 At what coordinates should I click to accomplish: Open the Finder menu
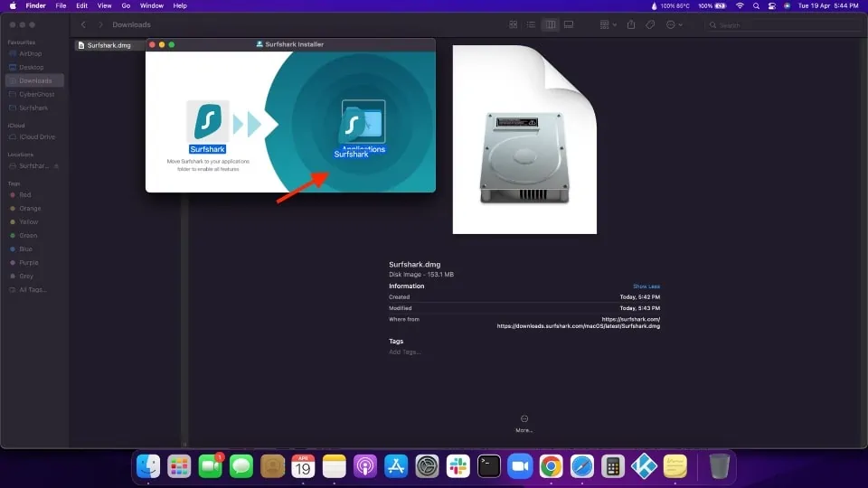pos(35,6)
